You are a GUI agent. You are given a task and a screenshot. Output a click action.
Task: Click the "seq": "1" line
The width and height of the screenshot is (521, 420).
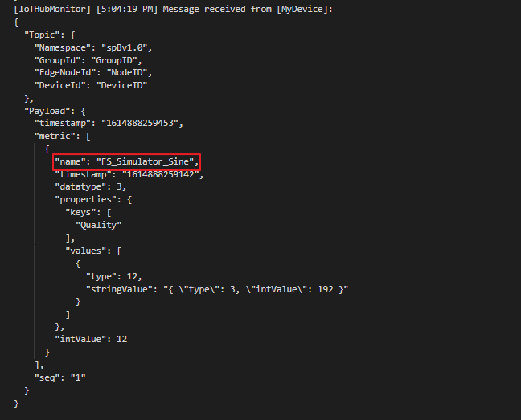tap(60, 377)
